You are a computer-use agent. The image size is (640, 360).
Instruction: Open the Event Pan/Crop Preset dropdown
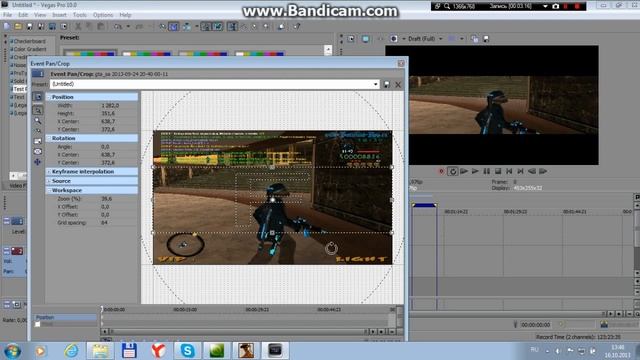pyautogui.click(x=376, y=84)
